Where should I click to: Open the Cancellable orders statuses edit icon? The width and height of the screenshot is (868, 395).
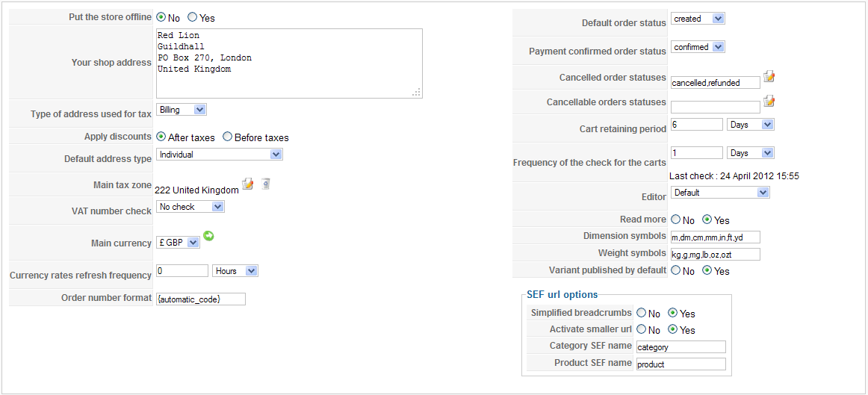[x=769, y=102]
